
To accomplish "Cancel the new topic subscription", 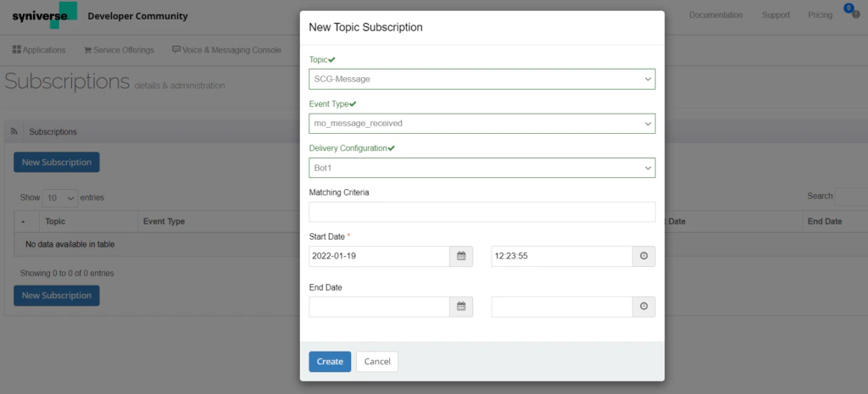I will [x=377, y=362].
